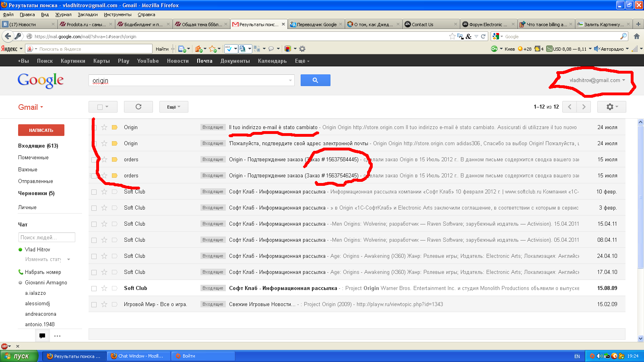Go to the Firefox home page

[x=637, y=36]
